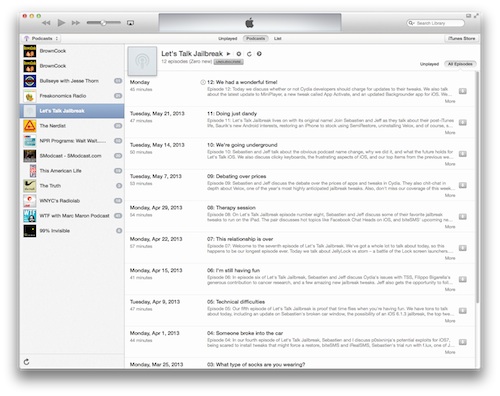
Task: Click the Let's Talk Jailbreak artwork placeholder
Action: pos(142,61)
